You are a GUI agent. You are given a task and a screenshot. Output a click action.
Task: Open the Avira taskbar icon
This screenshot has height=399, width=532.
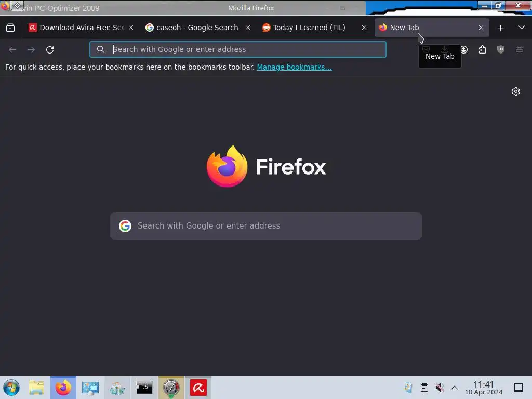click(x=198, y=388)
